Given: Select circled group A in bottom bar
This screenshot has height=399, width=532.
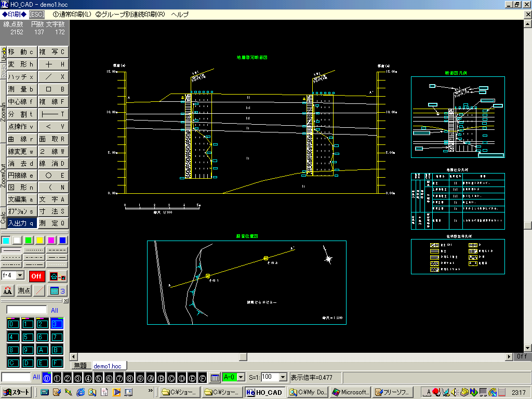Looking at the screenshot, I should point(151,378).
